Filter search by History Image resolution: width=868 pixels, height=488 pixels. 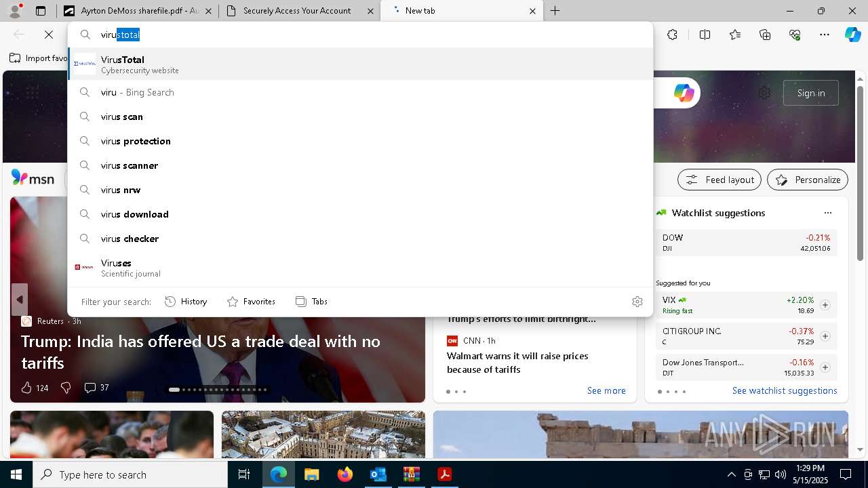click(186, 302)
